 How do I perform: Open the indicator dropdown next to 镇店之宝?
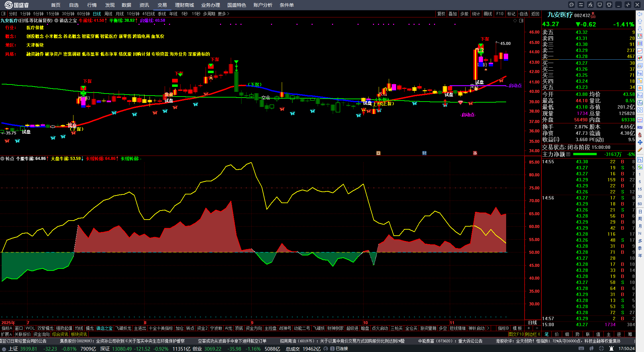(57, 21)
